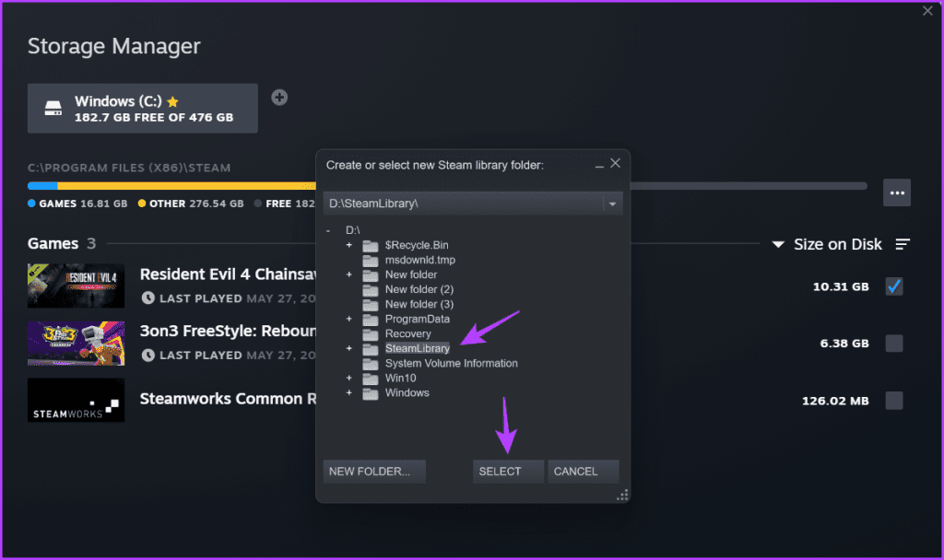Click the GAMES 16.81 GB legend
Image resolution: width=944 pixels, height=560 pixels.
coord(77,204)
